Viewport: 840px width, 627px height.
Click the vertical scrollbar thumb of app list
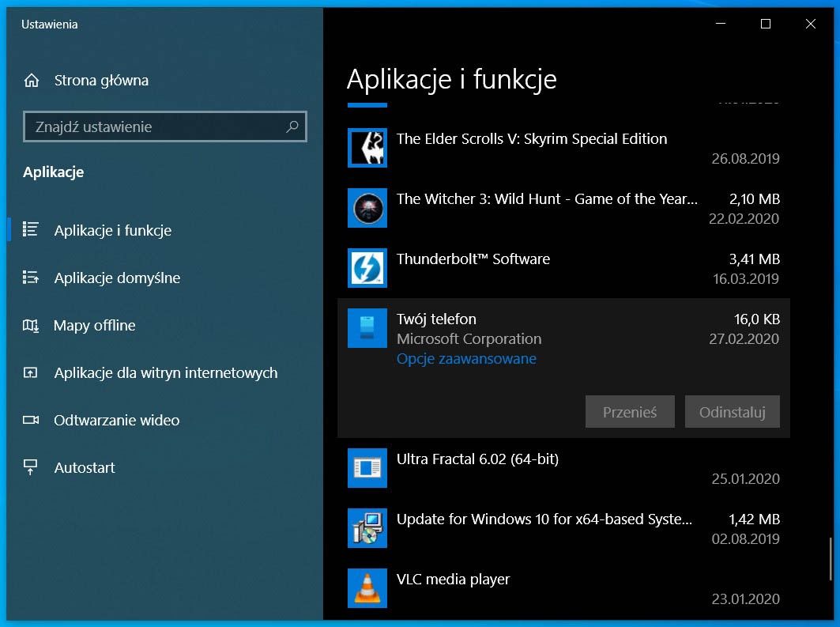831,558
